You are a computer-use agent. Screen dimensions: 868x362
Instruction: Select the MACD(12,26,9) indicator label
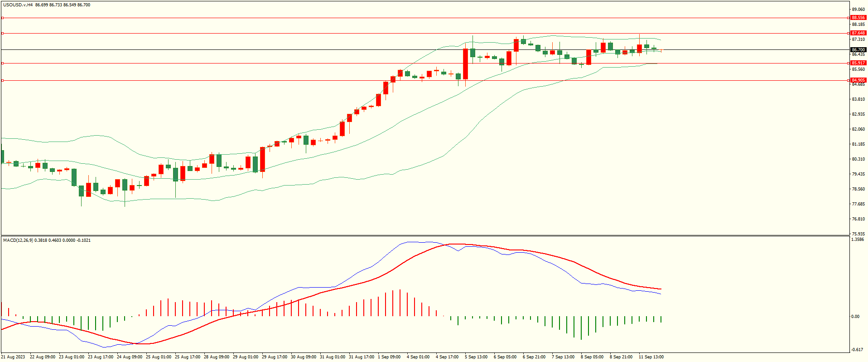point(18,240)
